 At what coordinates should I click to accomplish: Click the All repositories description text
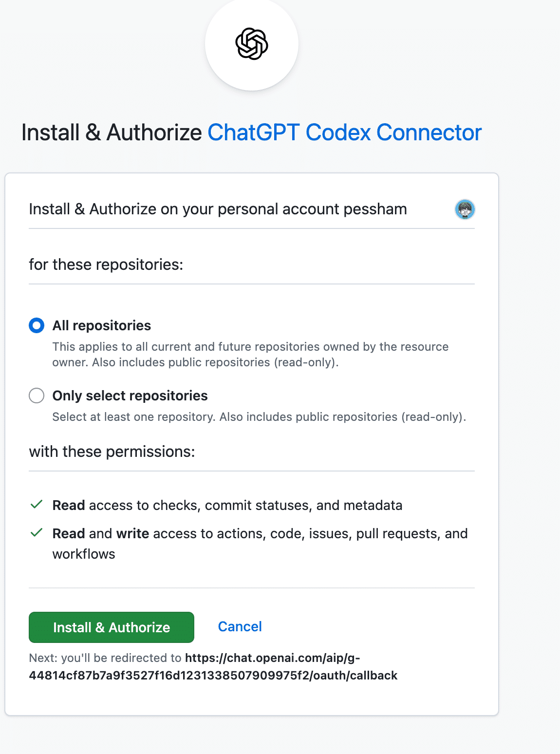pos(250,354)
